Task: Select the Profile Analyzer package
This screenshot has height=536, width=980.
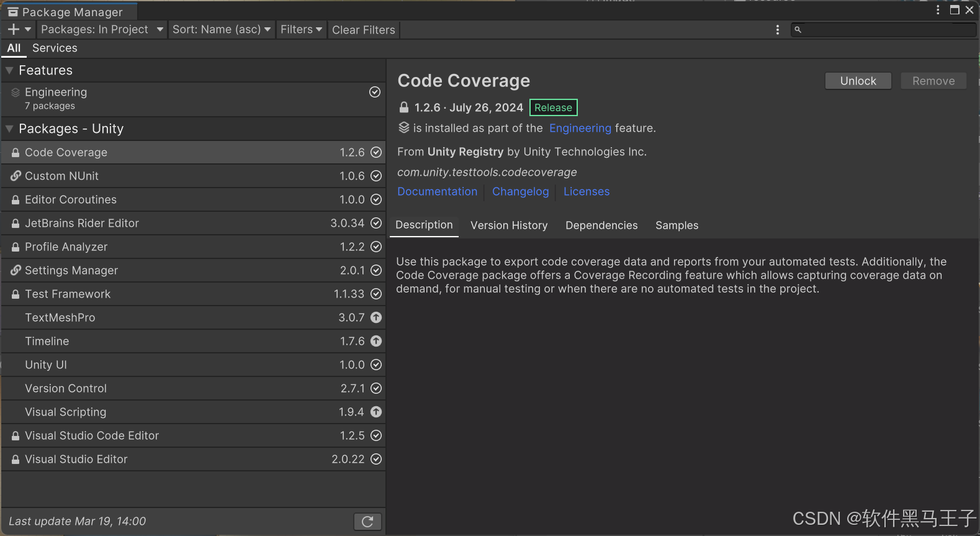Action: 193,247
